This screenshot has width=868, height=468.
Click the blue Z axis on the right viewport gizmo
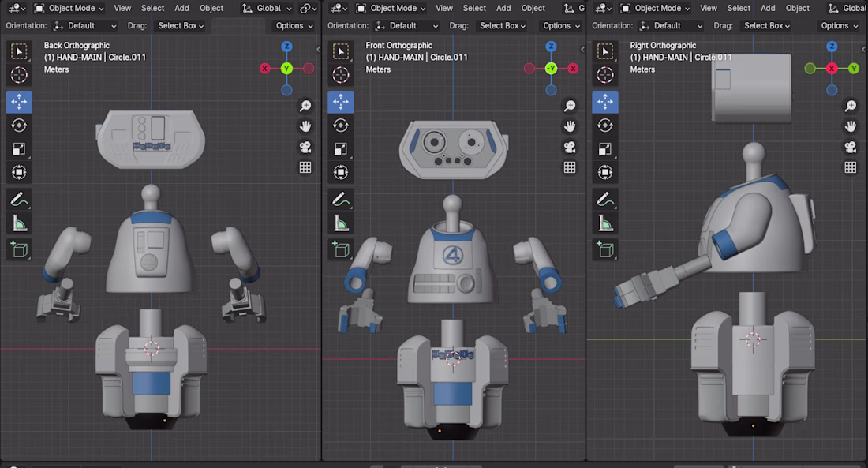(832, 47)
